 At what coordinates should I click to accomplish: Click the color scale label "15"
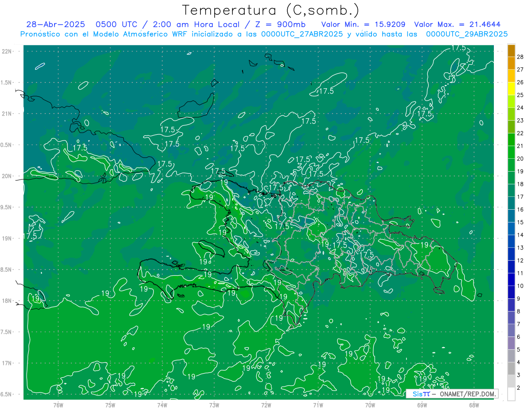520,222
